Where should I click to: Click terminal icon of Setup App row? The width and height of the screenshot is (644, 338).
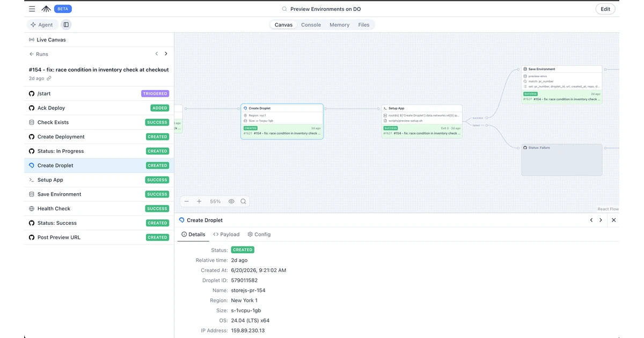(x=32, y=180)
